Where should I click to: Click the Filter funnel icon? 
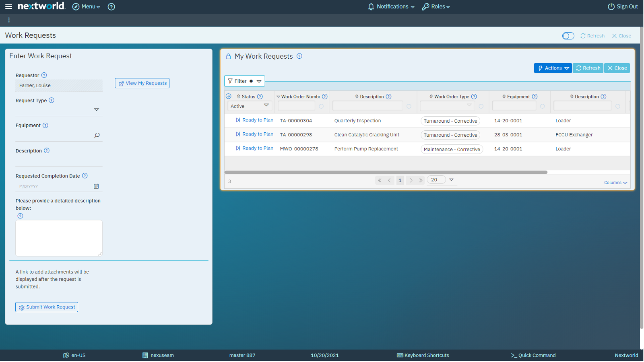[230, 81]
